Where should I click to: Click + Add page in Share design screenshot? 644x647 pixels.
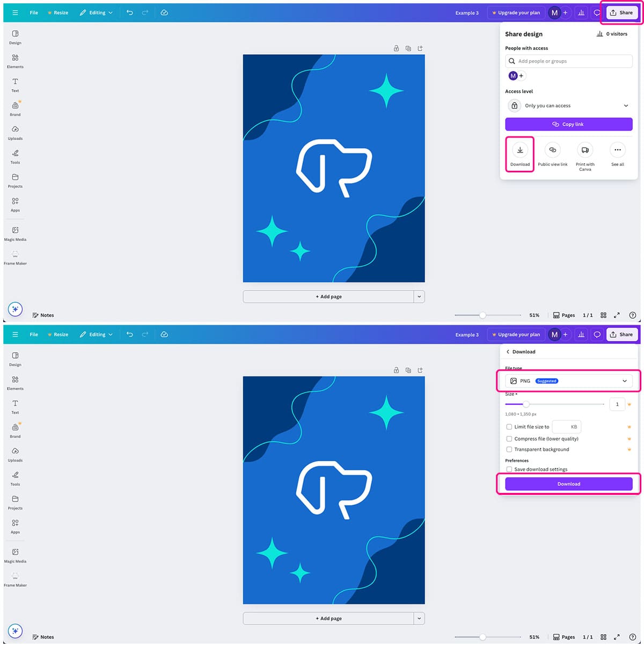328,296
